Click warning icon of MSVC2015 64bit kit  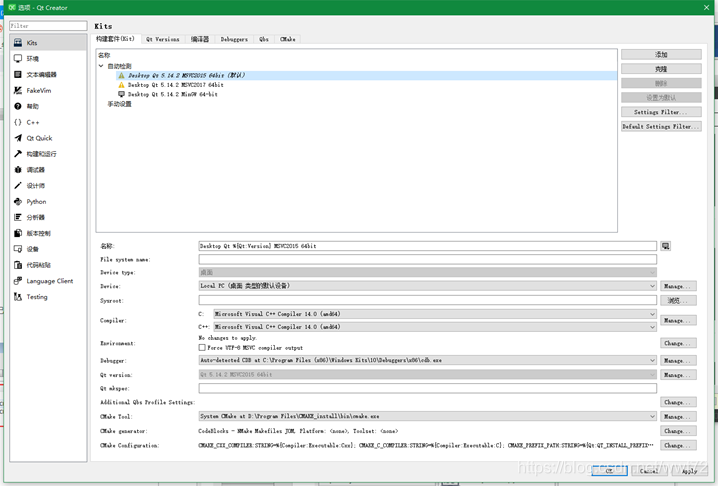(121, 75)
